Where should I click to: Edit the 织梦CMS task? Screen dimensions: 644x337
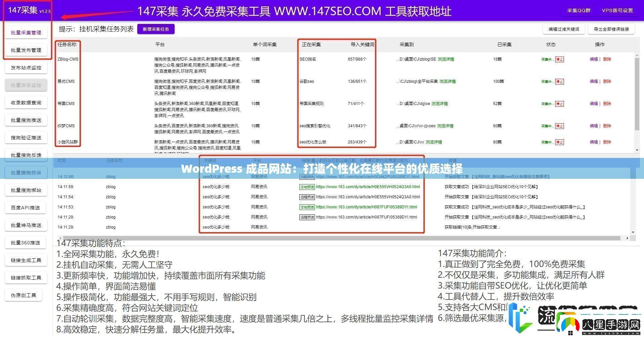click(x=594, y=126)
